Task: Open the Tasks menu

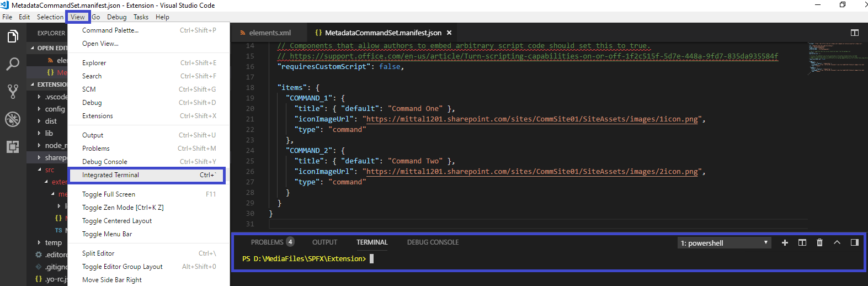Action: [x=141, y=17]
